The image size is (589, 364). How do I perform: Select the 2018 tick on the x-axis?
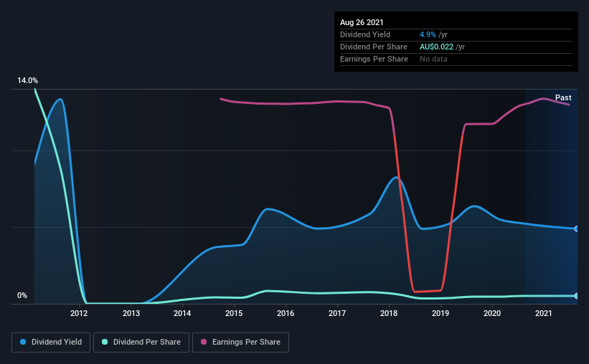tap(389, 313)
